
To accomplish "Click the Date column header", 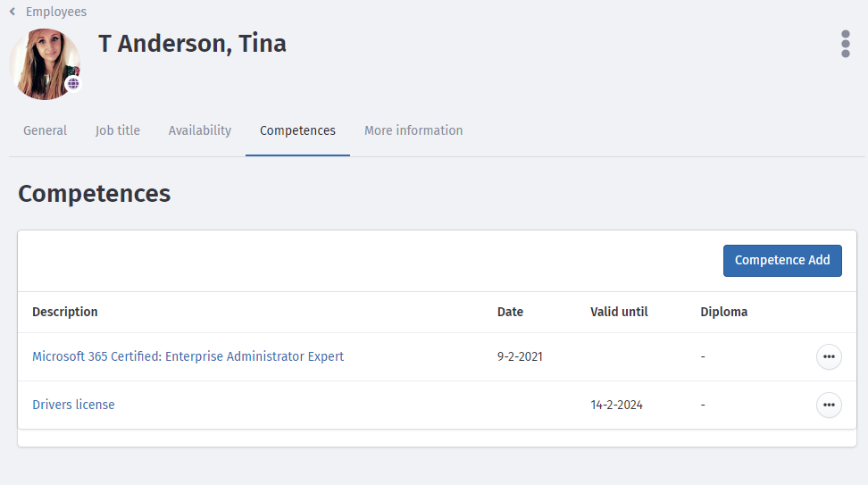I will click(x=510, y=312).
